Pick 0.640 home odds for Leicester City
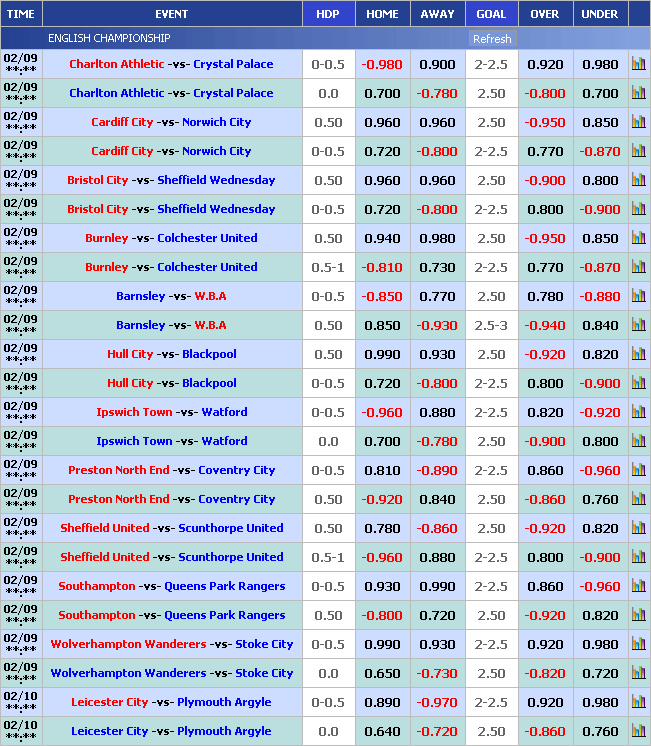Viewport: 651px width, 746px height. point(382,731)
